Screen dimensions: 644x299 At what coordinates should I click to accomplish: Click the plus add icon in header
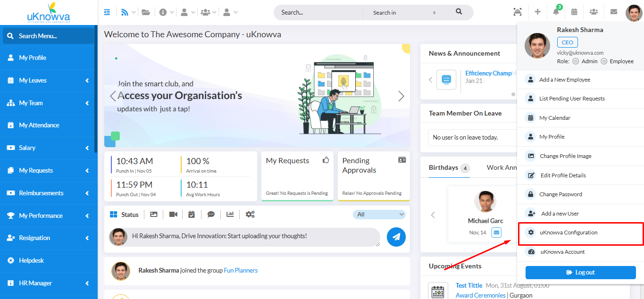pyautogui.click(x=537, y=12)
